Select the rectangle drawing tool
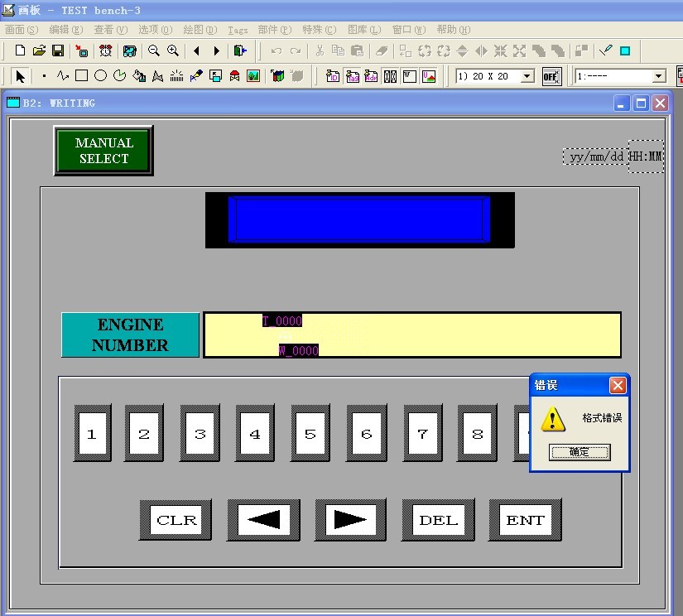The width and height of the screenshot is (683, 616). pyautogui.click(x=81, y=76)
